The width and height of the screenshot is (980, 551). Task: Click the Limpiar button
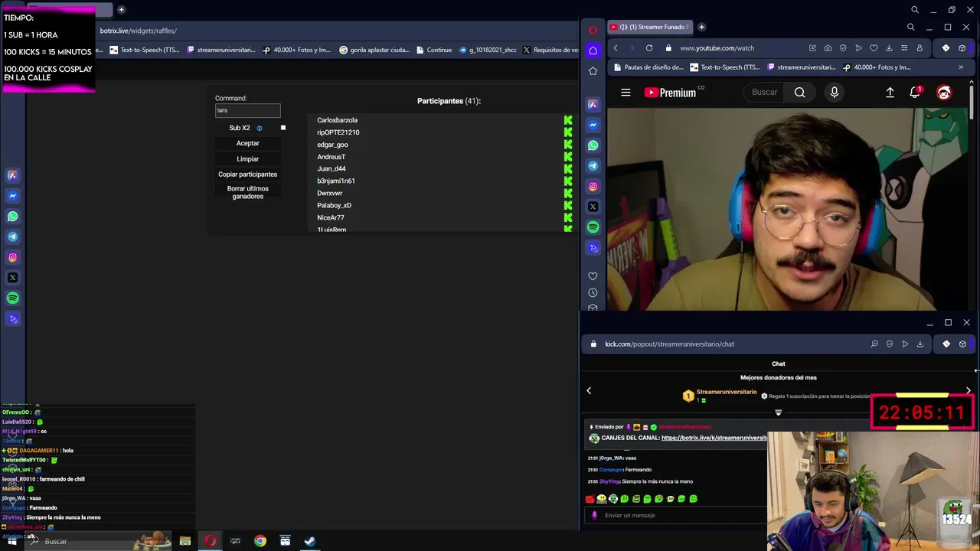pos(247,159)
